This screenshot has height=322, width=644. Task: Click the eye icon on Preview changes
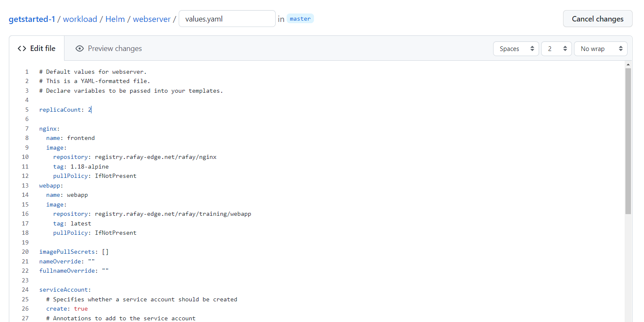80,48
